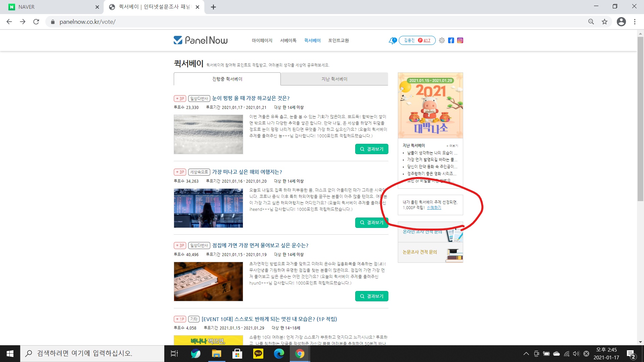The width and height of the screenshot is (644, 362).
Task: Expand 더보기 for past quick surveys
Action: click(452, 146)
